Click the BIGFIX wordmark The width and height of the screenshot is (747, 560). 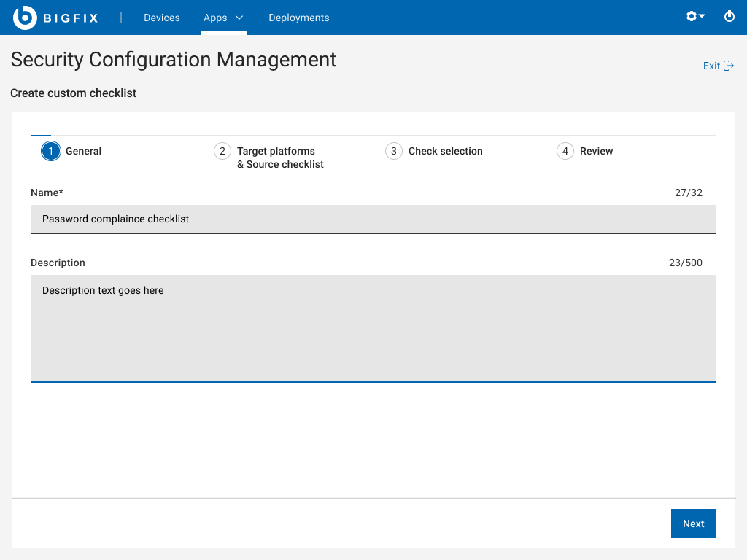71,18
